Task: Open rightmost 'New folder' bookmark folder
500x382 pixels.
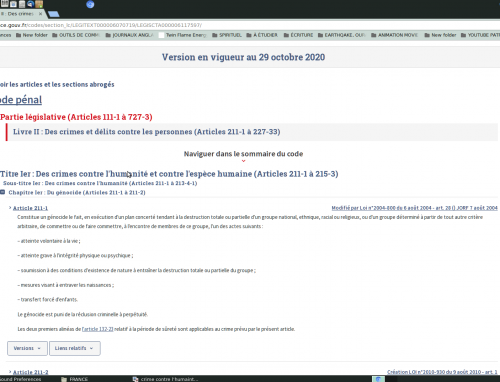Action: [x=440, y=35]
